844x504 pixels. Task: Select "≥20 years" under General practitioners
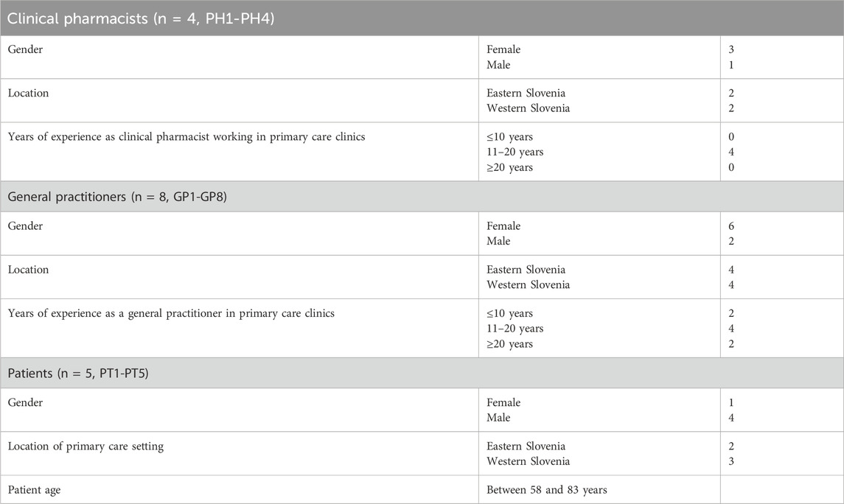tap(509, 343)
